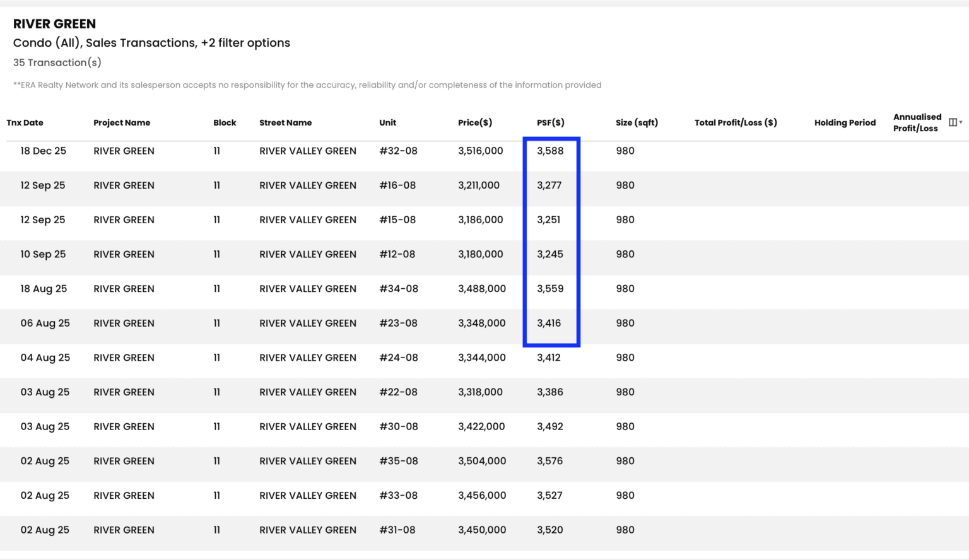Open the column chooser icon

click(x=953, y=122)
